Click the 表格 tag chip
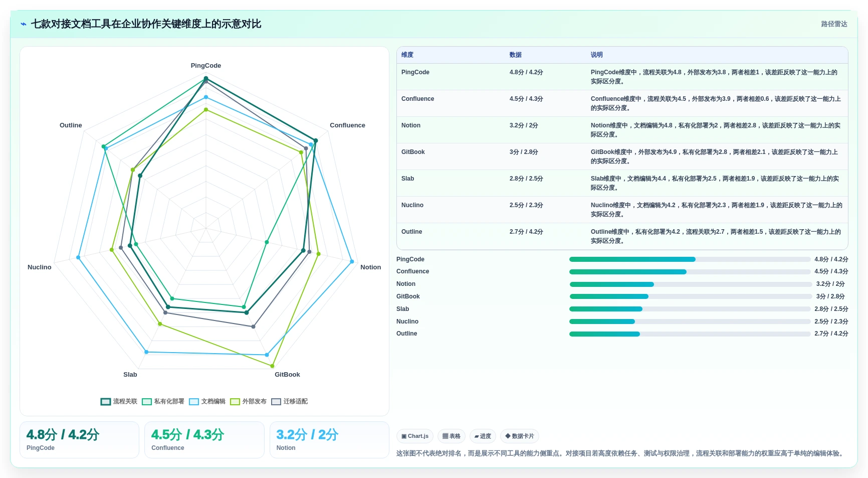868x478 pixels. tap(452, 436)
